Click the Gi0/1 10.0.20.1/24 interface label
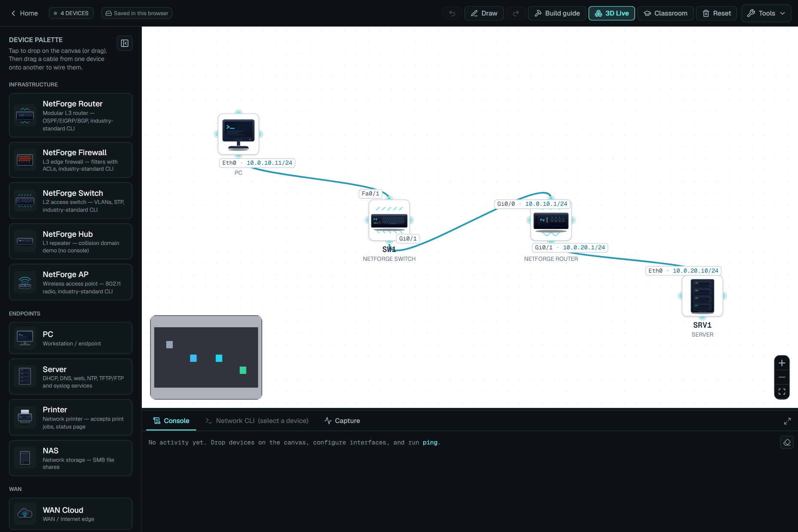 (570, 248)
